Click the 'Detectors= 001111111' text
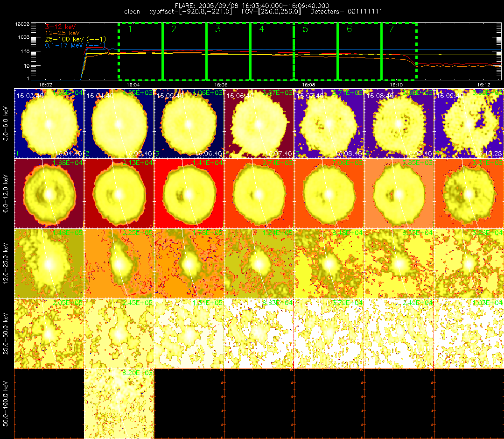This screenshot has width=504, height=439. pyautogui.click(x=346, y=12)
